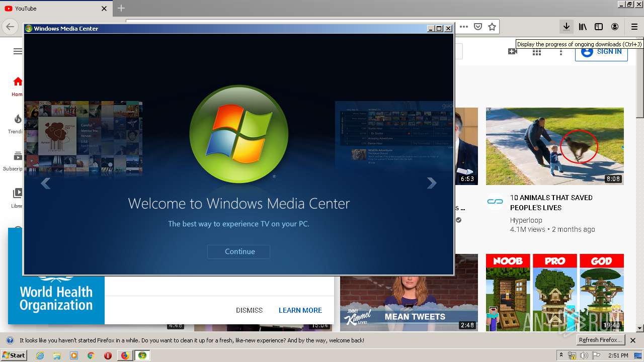The height and width of the screenshot is (362, 644).
Task: Switch to Firefox taskbar button
Action: (125, 355)
